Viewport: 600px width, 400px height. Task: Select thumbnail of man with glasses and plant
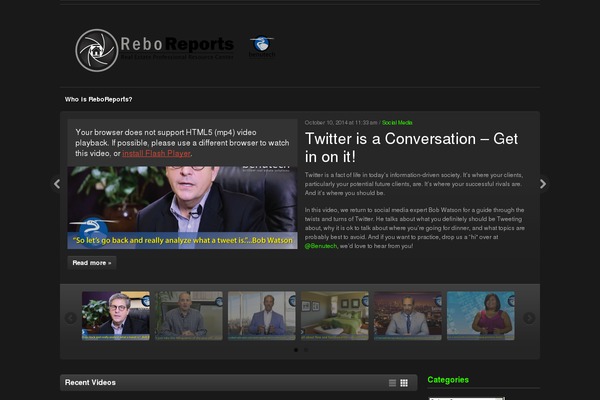tap(116, 316)
